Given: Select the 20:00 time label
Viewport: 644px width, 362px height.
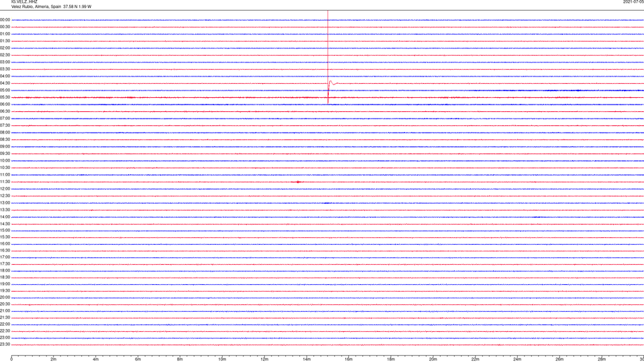Looking at the screenshot, I should tap(5, 298).
